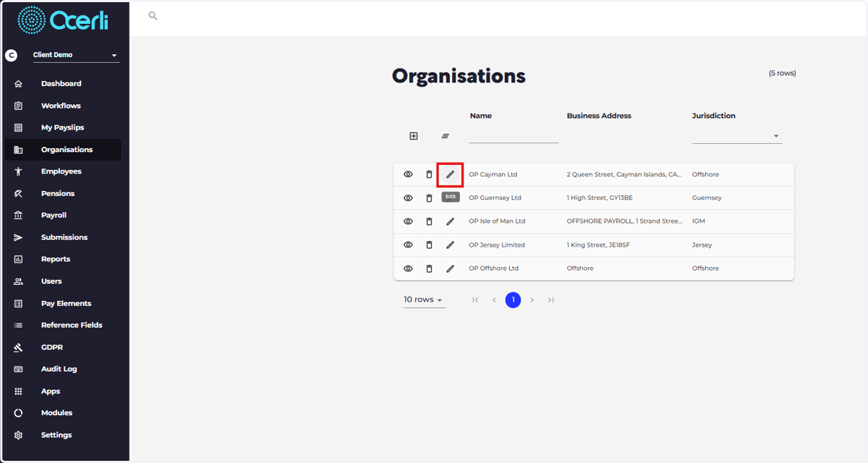Click address 1 High Street, GY13BE
This screenshot has width=868, height=463.
pos(598,197)
